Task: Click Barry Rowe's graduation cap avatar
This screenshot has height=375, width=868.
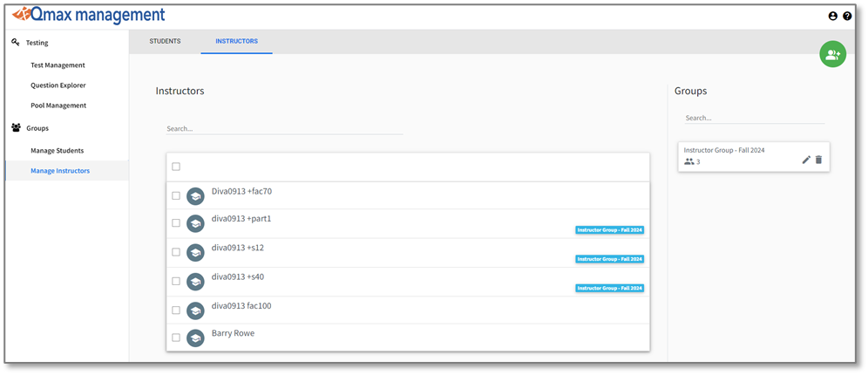Action: tap(195, 337)
